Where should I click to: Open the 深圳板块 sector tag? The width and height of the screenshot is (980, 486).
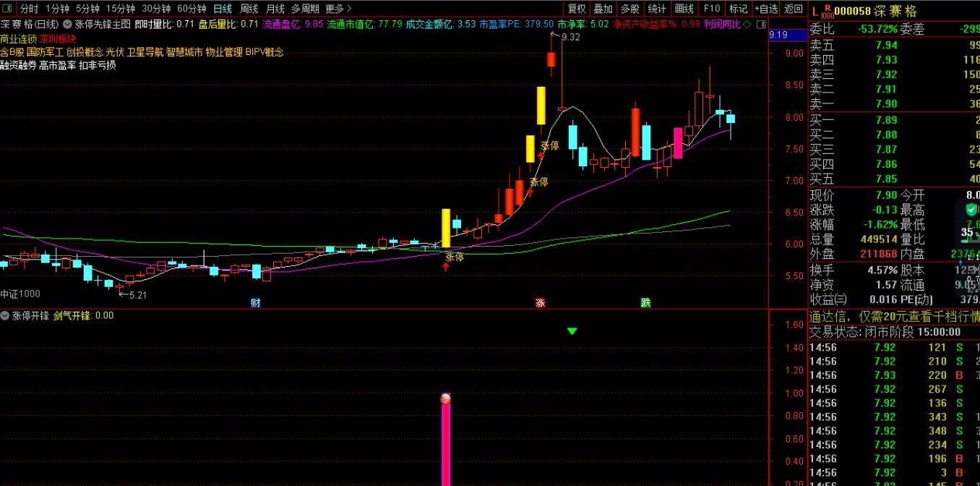[x=58, y=38]
